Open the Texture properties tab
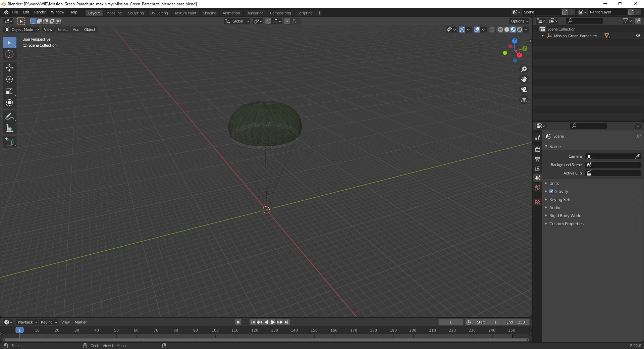 point(538,202)
